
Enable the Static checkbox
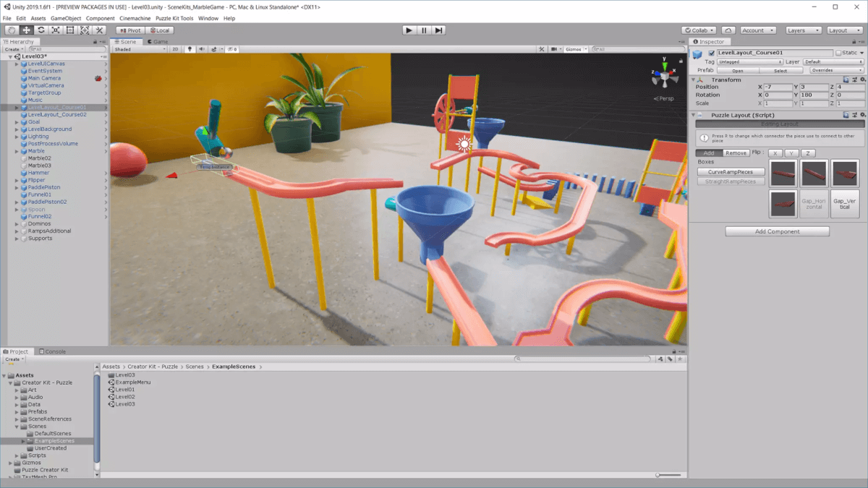click(838, 53)
